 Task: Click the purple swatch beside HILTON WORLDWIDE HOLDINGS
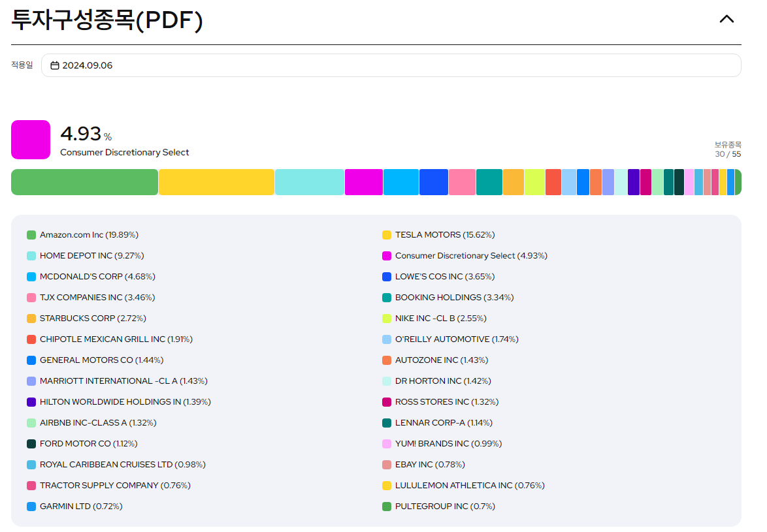coord(31,402)
